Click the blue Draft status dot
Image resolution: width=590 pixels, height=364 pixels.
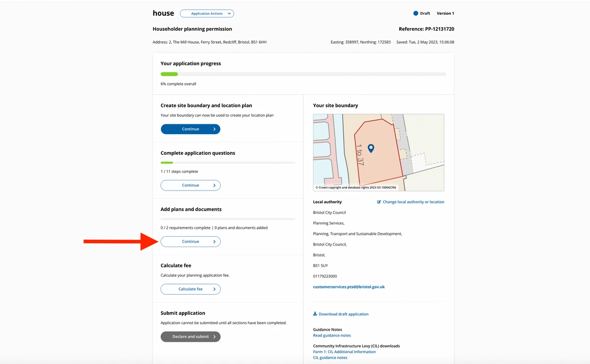(x=415, y=14)
